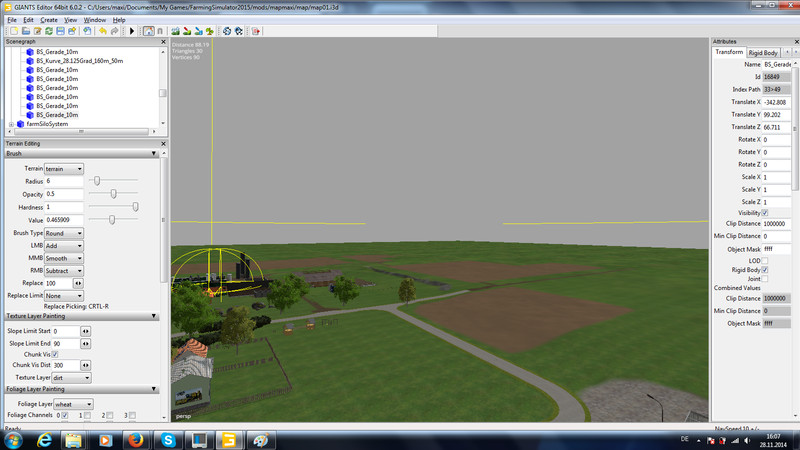Open the Texture Layer dirt dropdown
800x450 pixels.
(x=72, y=378)
